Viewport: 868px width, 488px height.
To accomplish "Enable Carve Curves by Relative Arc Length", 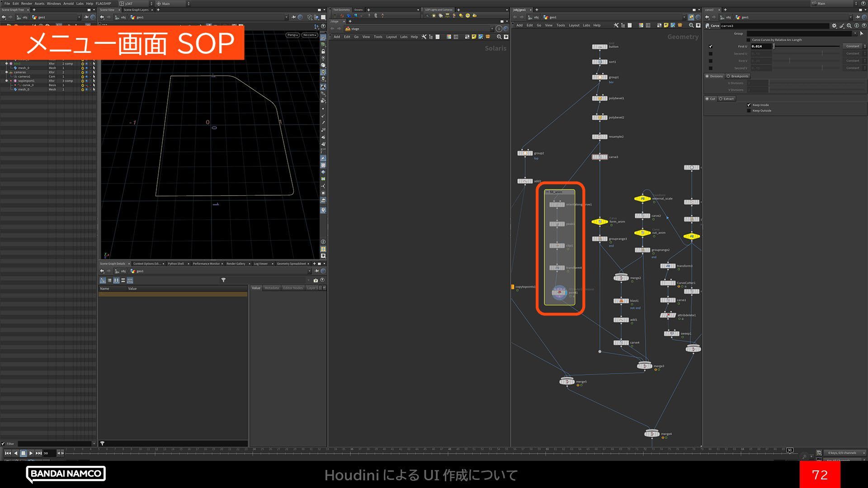I will (x=749, y=40).
